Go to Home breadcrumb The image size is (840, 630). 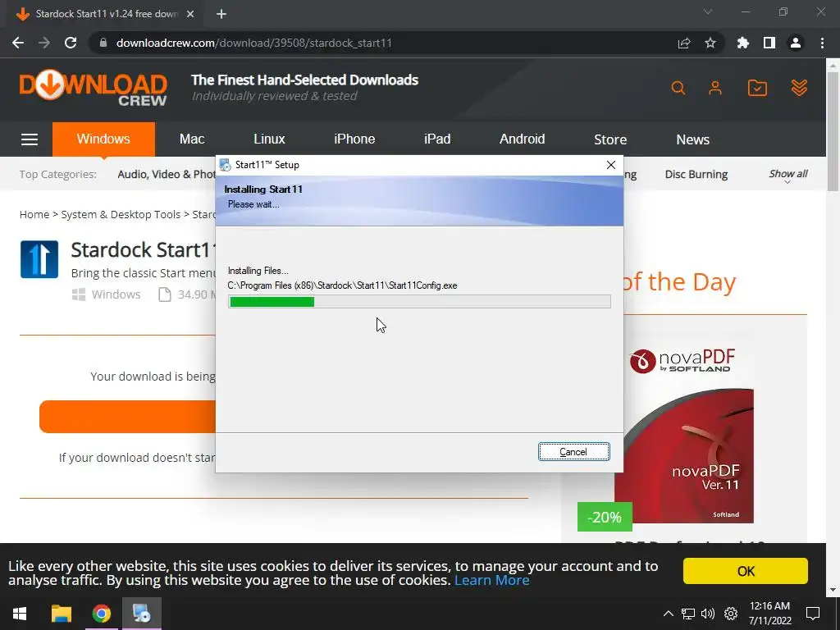[34, 214]
